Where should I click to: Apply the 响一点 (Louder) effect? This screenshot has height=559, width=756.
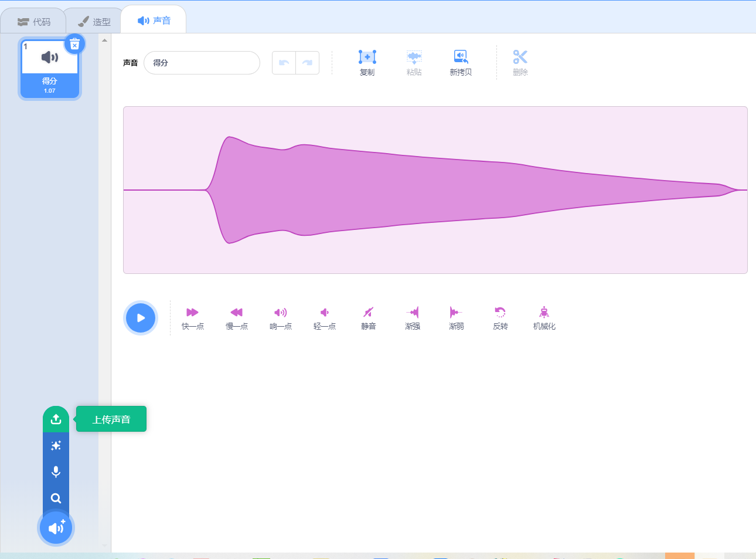281,318
